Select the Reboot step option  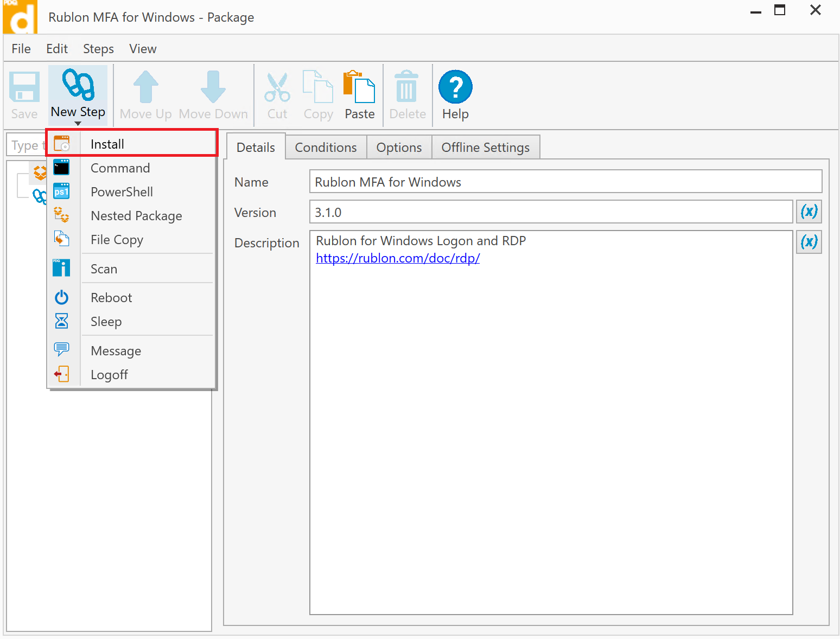111,298
